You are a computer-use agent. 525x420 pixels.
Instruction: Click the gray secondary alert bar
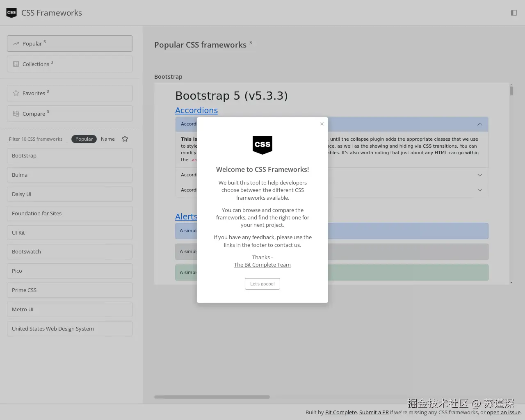coord(408,252)
